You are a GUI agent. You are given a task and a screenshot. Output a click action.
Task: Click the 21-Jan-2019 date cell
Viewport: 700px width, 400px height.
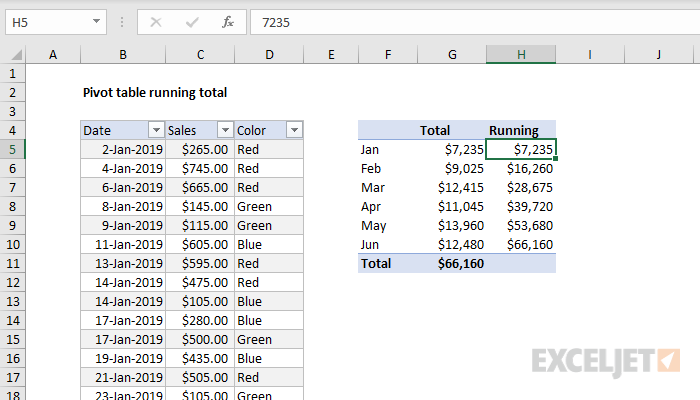point(123,378)
